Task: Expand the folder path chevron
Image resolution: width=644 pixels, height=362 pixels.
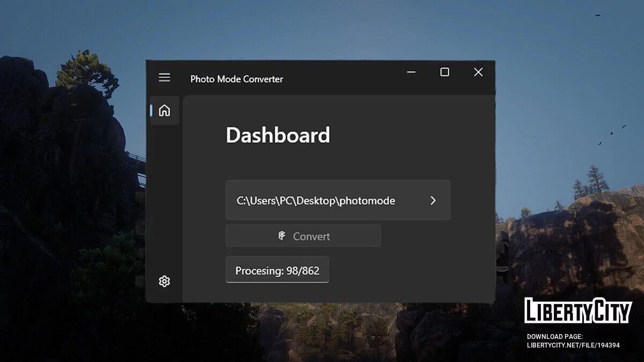Action: coord(433,200)
